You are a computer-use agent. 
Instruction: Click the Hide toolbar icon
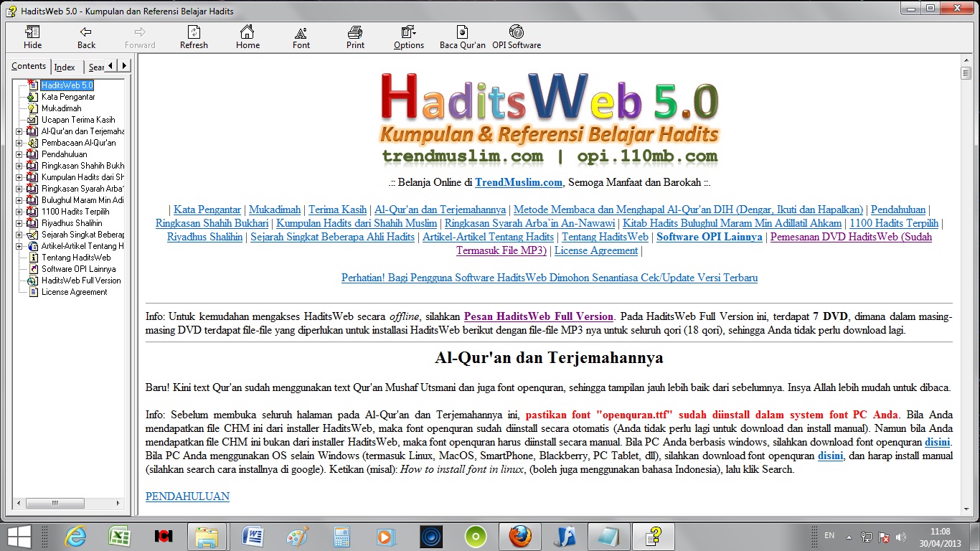coord(32,37)
